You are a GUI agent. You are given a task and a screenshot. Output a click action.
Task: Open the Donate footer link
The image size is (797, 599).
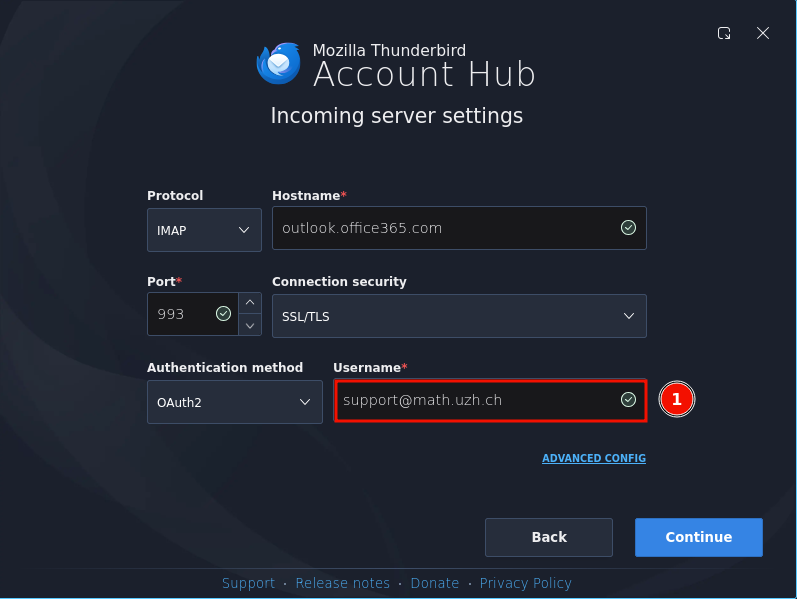click(435, 583)
